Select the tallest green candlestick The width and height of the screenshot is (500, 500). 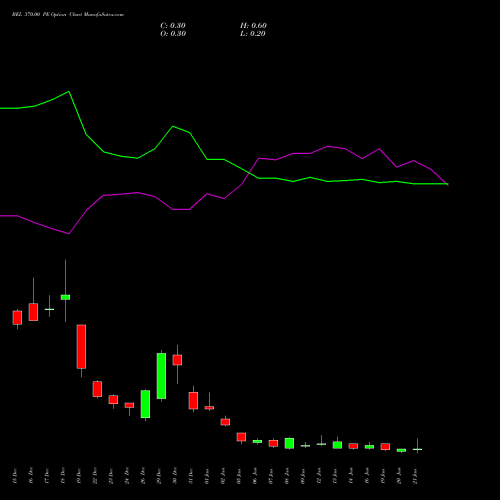tap(161, 376)
